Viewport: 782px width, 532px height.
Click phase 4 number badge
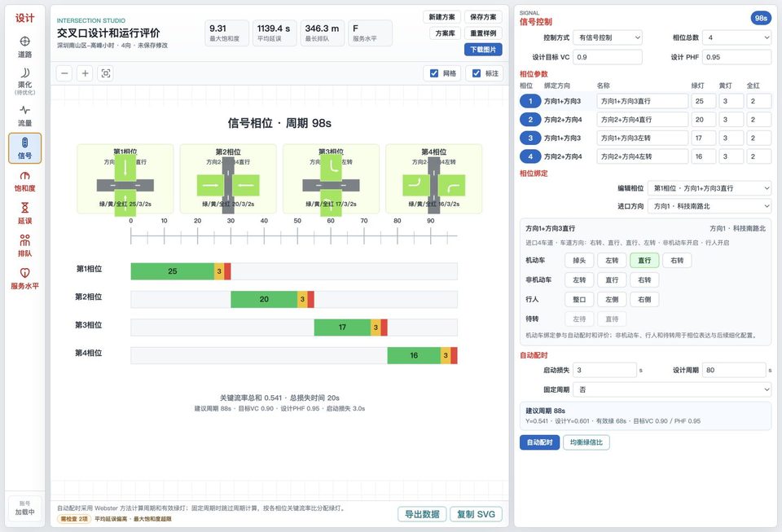point(530,156)
